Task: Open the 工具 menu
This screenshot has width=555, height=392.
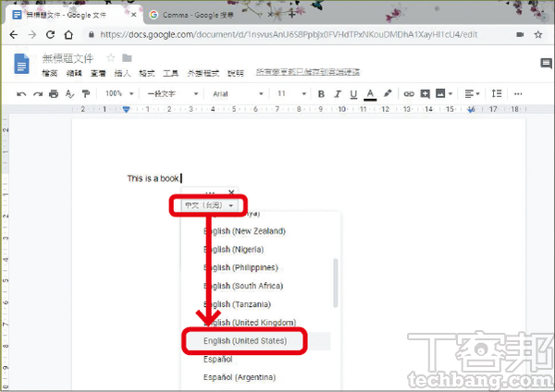Action: click(x=170, y=73)
